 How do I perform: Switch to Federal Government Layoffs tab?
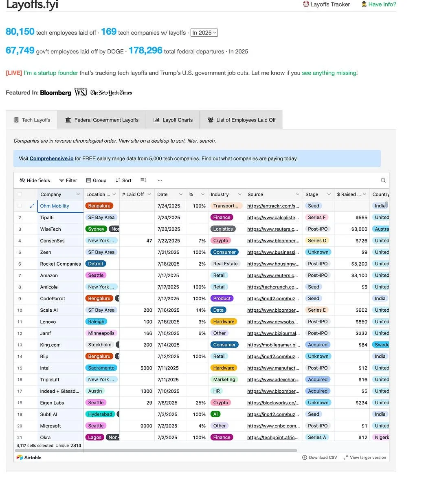point(101,120)
